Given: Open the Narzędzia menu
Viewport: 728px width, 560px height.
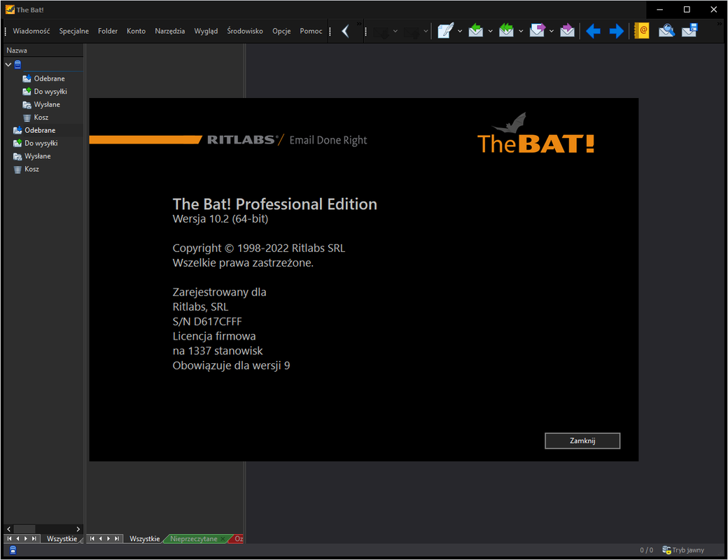Looking at the screenshot, I should pos(170,31).
